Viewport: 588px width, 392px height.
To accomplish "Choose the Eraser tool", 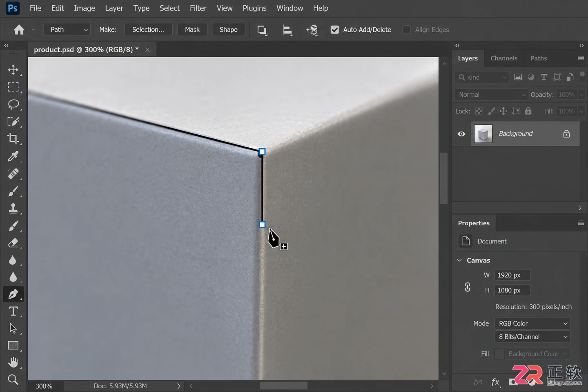I will [x=13, y=243].
